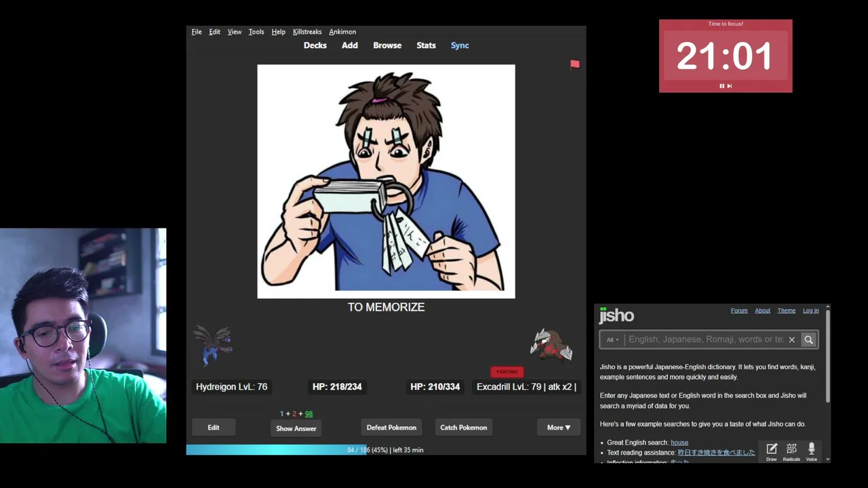Click the Jisho page scrollbar
The image size is (868, 488).
tap(827, 357)
